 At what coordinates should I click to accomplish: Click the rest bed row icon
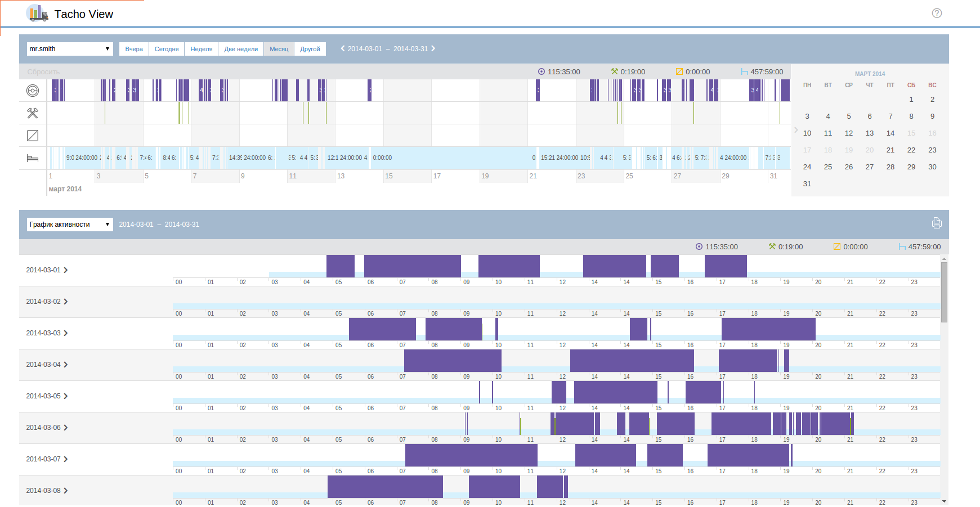(x=33, y=158)
